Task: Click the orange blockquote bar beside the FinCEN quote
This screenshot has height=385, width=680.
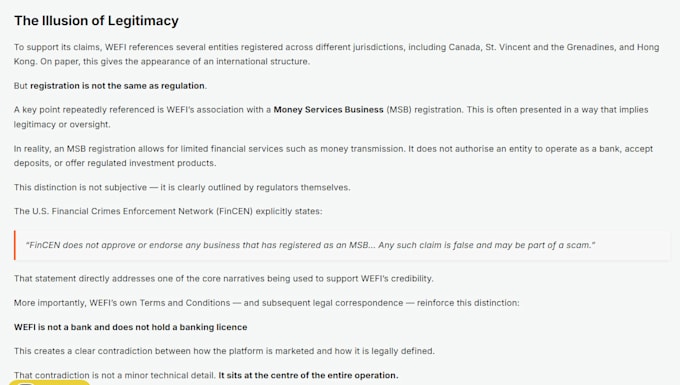Action: pyautogui.click(x=15, y=245)
